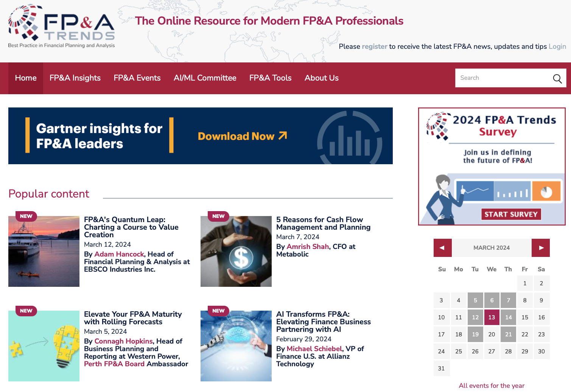Click into the Search input field
Image resolution: width=571 pixels, height=392 pixels.
[503, 78]
